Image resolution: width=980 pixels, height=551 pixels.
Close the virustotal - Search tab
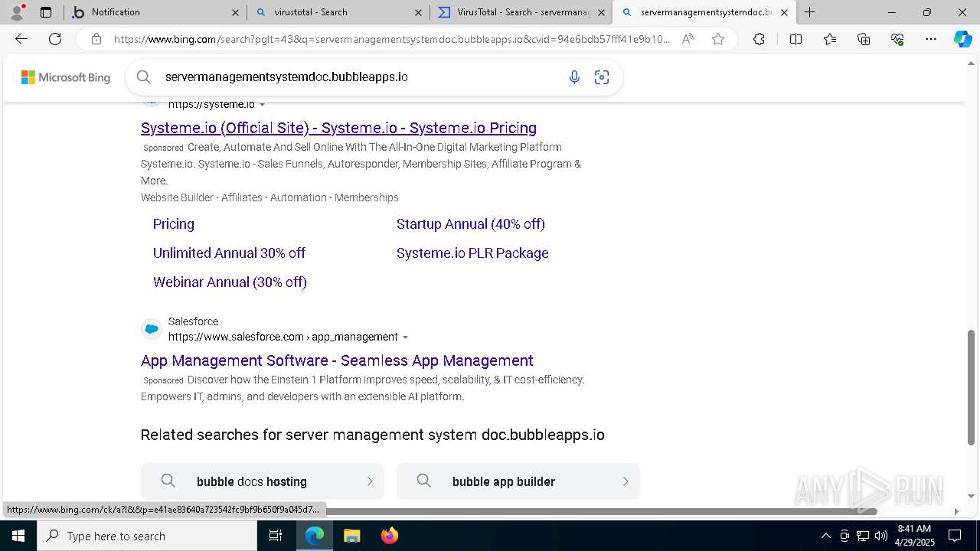tap(417, 12)
